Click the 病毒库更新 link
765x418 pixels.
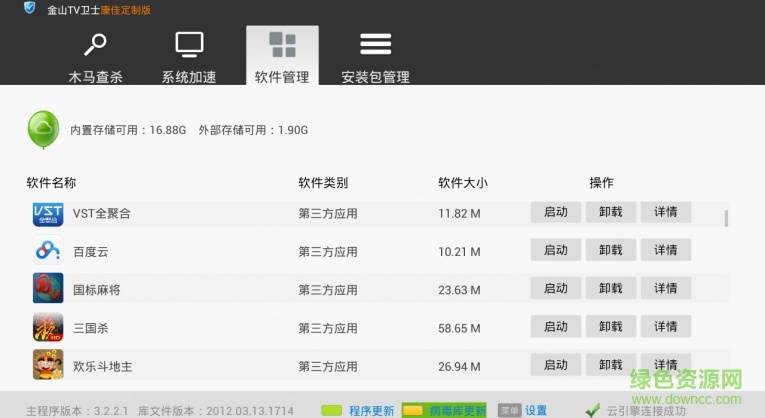(x=457, y=411)
